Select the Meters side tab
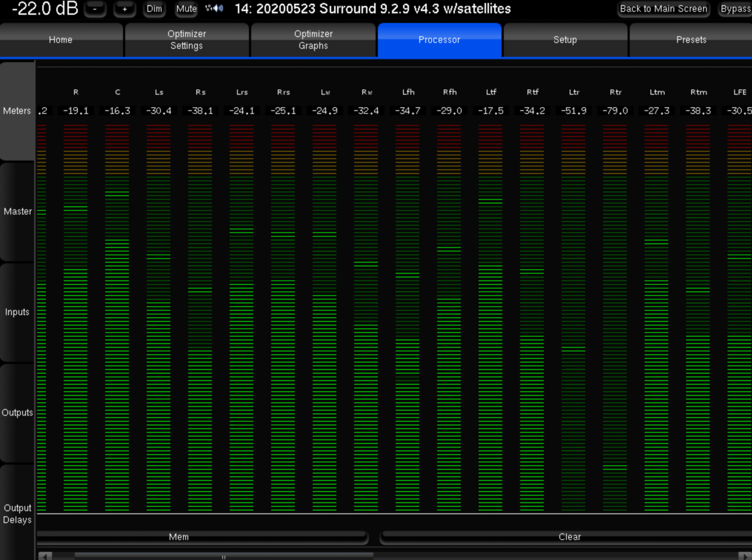Viewport: 752px width, 560px height. pyautogui.click(x=17, y=111)
